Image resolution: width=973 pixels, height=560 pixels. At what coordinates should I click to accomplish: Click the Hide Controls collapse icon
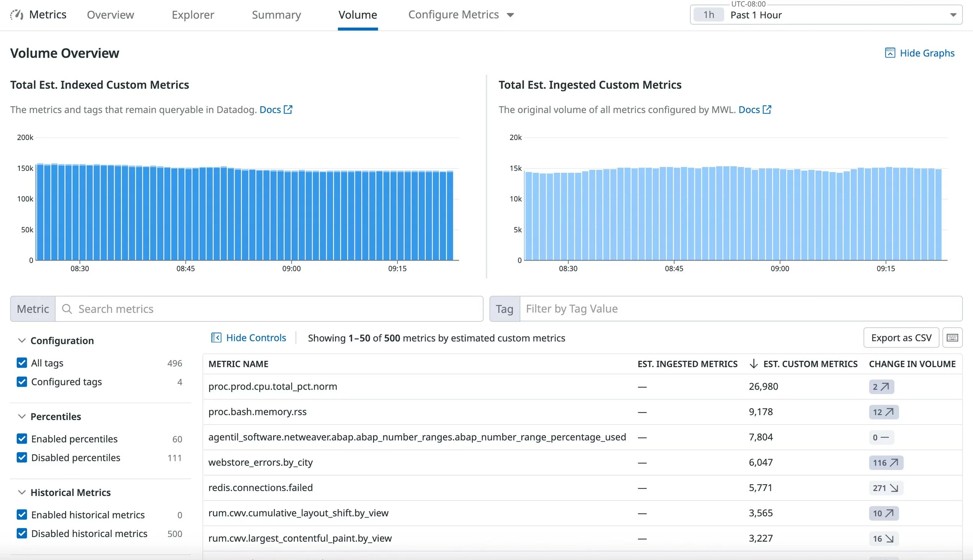(x=217, y=337)
